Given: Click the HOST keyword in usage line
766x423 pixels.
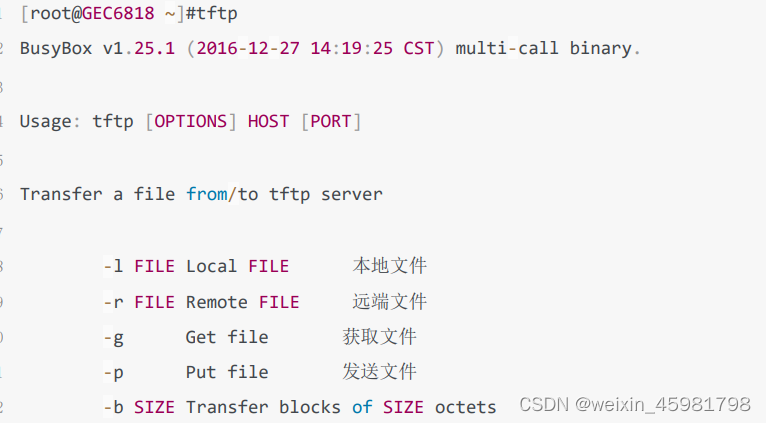Looking at the screenshot, I should point(268,121).
